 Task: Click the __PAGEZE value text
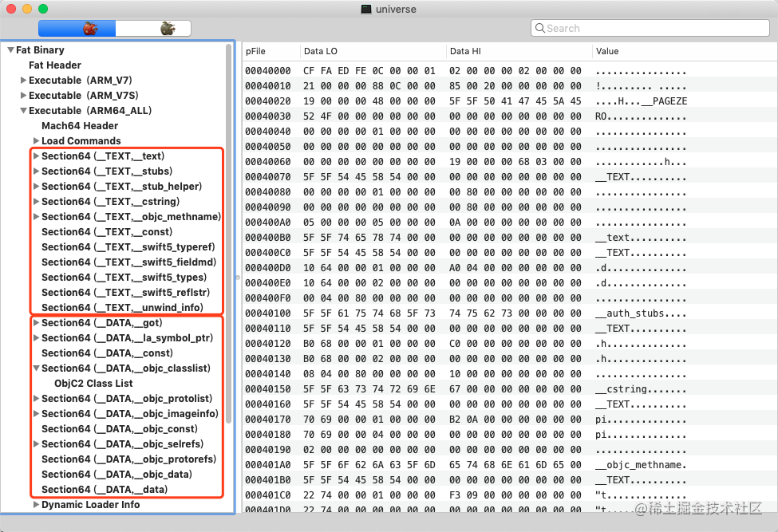pos(665,101)
